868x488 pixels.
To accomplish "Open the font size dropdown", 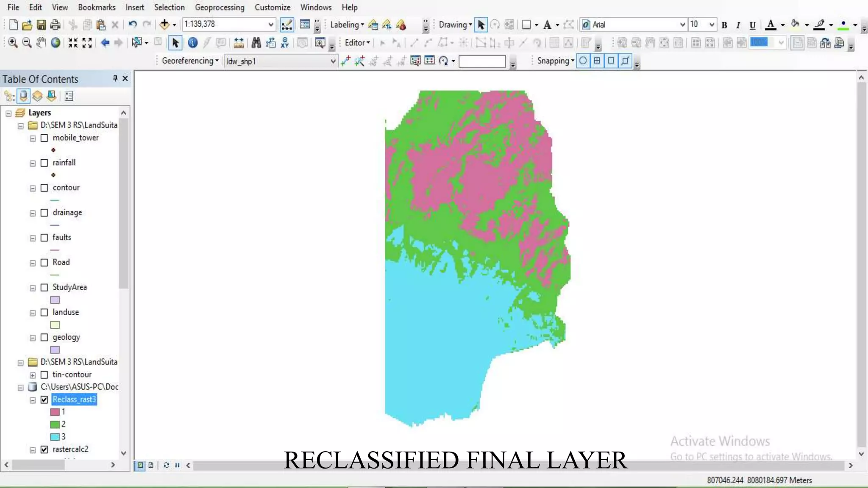I will pos(712,25).
